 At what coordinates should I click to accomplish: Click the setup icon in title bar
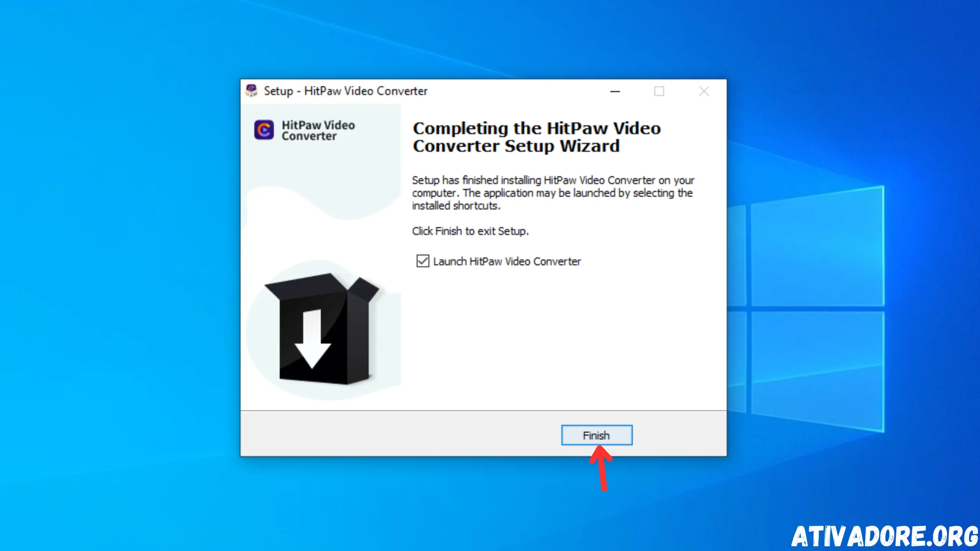(252, 91)
